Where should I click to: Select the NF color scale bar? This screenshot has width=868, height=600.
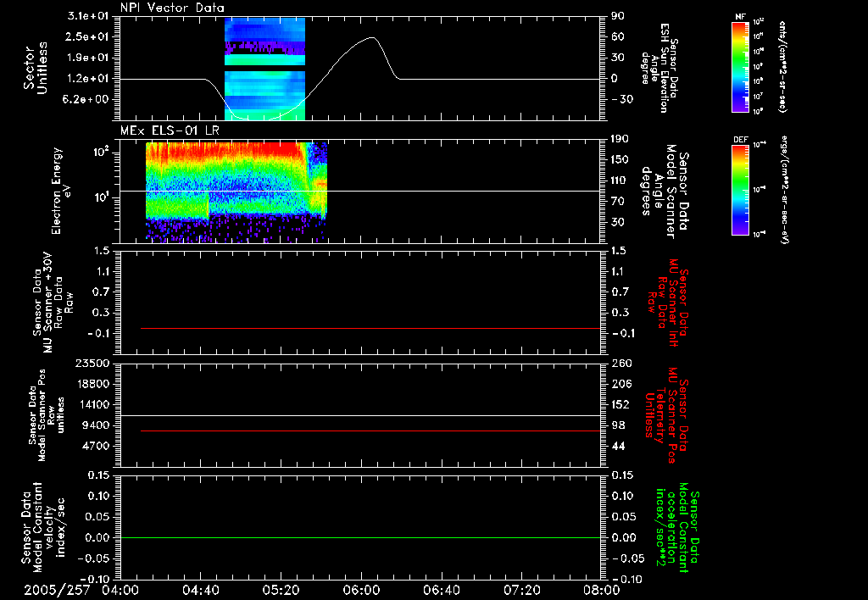click(740, 66)
